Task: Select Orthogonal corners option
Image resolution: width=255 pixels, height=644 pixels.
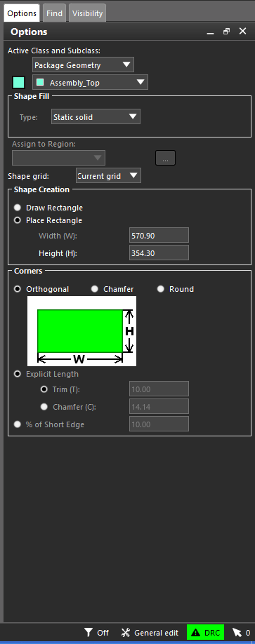Action: click(18, 289)
